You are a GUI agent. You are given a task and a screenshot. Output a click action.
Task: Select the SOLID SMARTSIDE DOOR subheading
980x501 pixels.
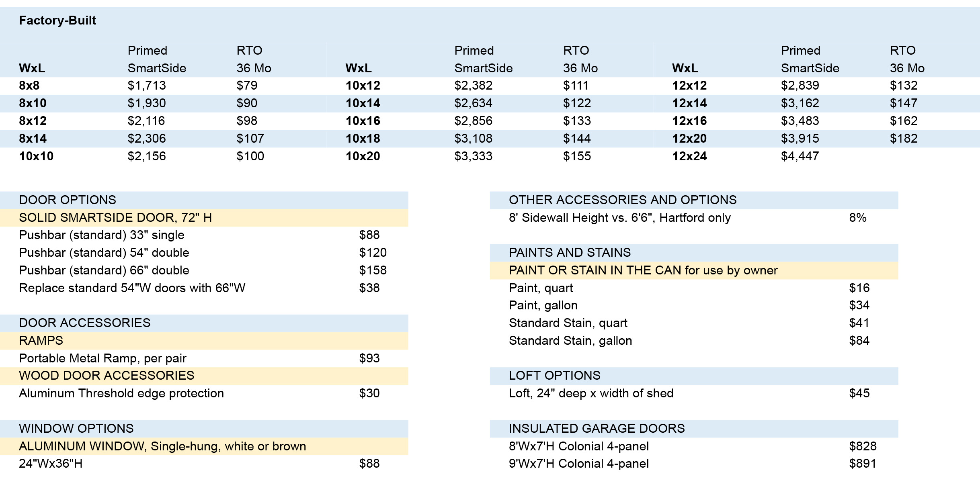click(204, 218)
